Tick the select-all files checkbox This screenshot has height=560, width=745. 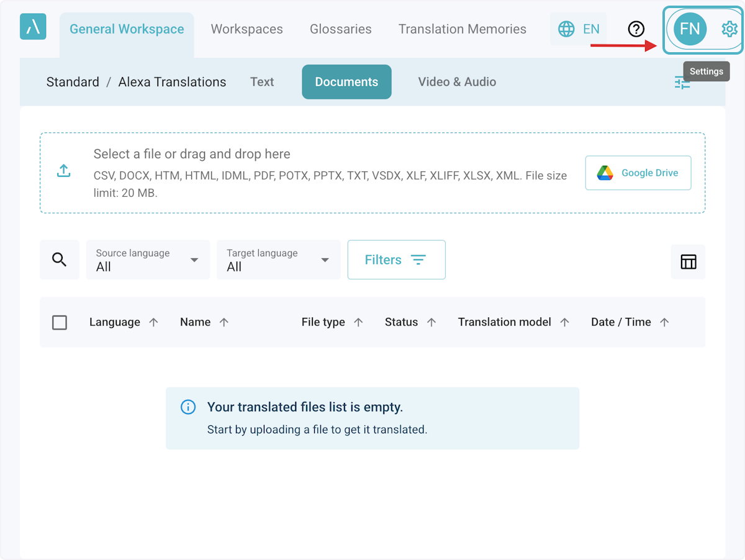tap(60, 323)
